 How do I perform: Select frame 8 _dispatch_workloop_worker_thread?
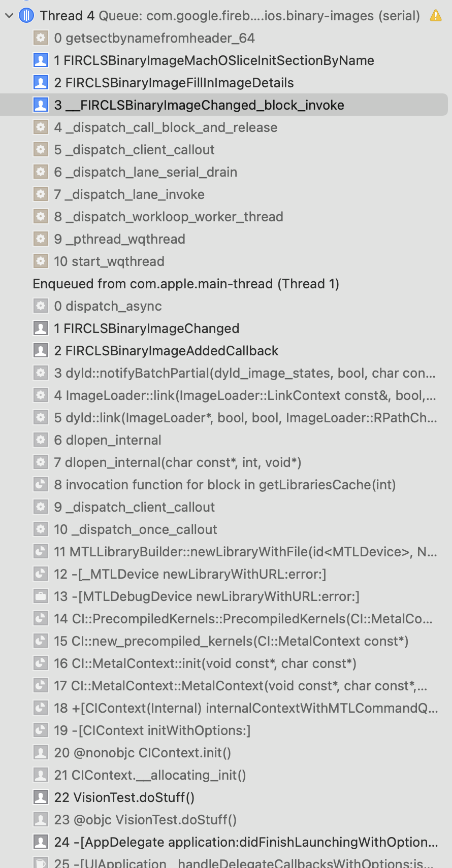tap(169, 217)
